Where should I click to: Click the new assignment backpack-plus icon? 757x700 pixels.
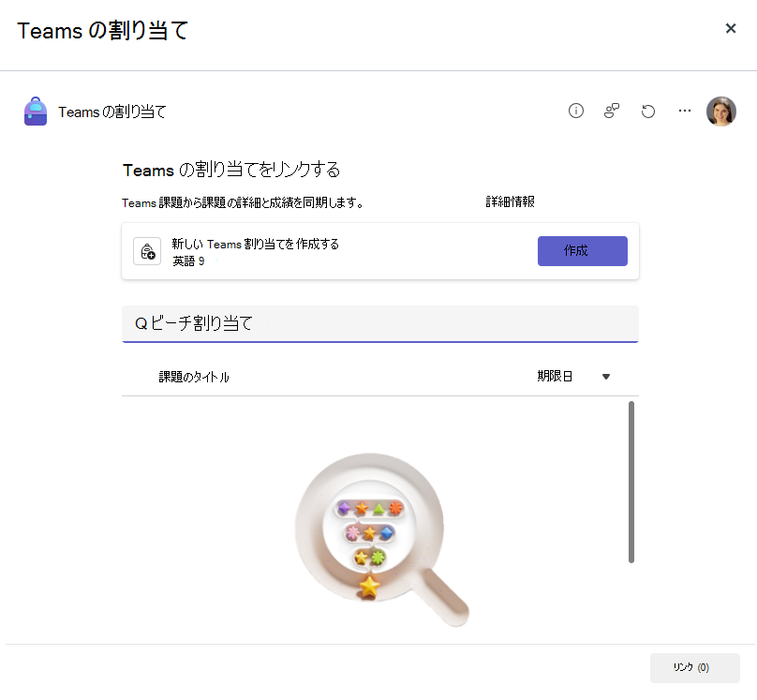pyautogui.click(x=147, y=251)
